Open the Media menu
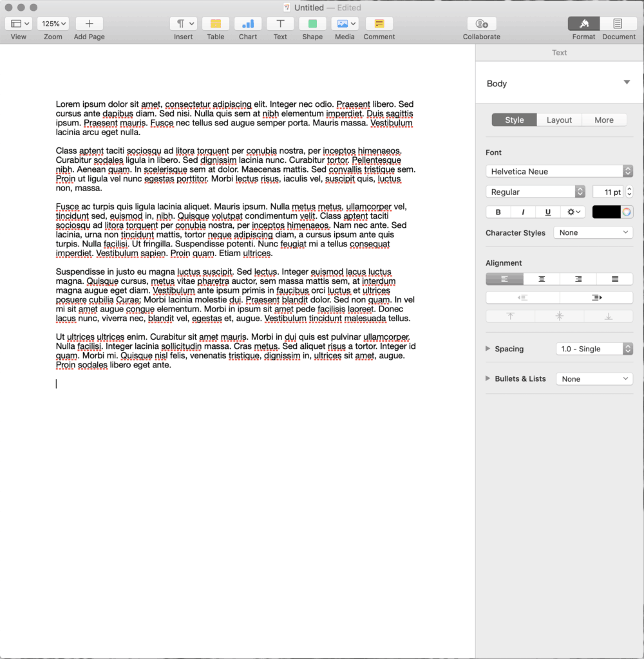The width and height of the screenshot is (644, 659). pos(345,24)
